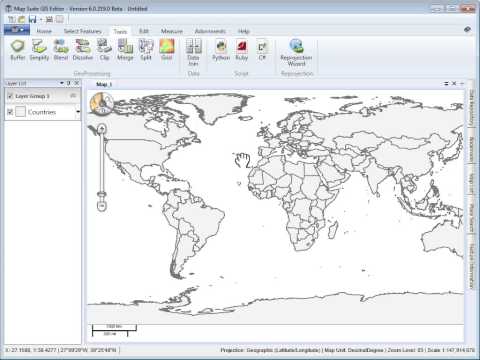The height and width of the screenshot is (360, 480).
Task: Start the Data Join tool
Action: [193, 52]
